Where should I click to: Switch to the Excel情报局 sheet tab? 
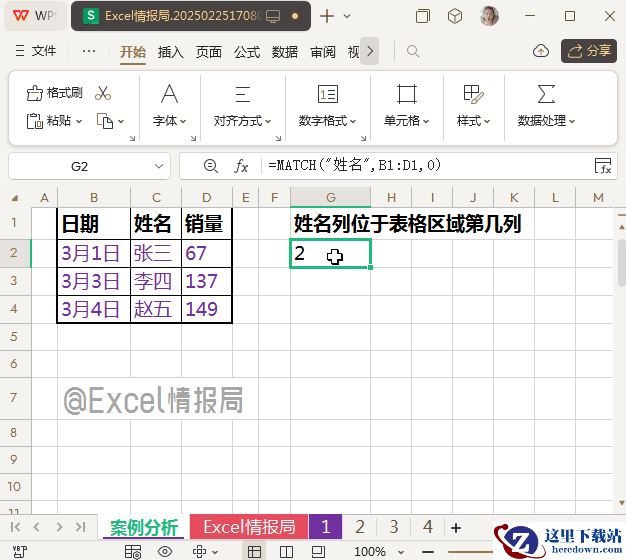(249, 527)
